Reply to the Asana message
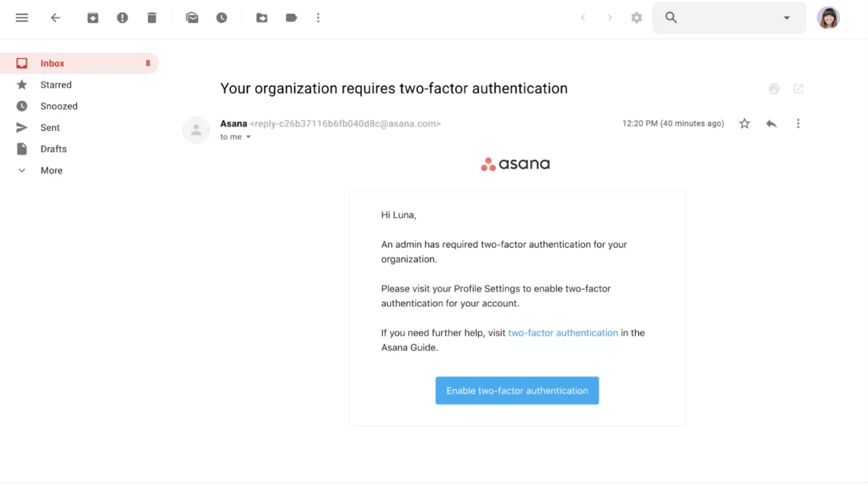The height and width of the screenshot is (486, 868). (772, 124)
